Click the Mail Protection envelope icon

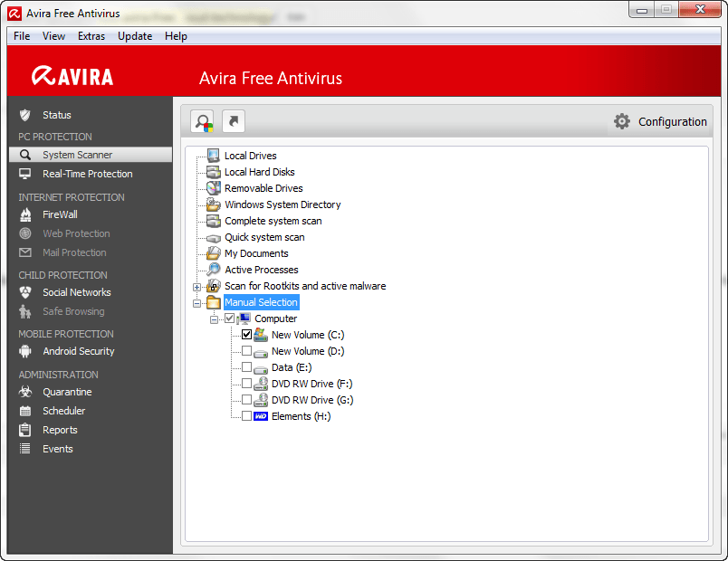(25, 252)
